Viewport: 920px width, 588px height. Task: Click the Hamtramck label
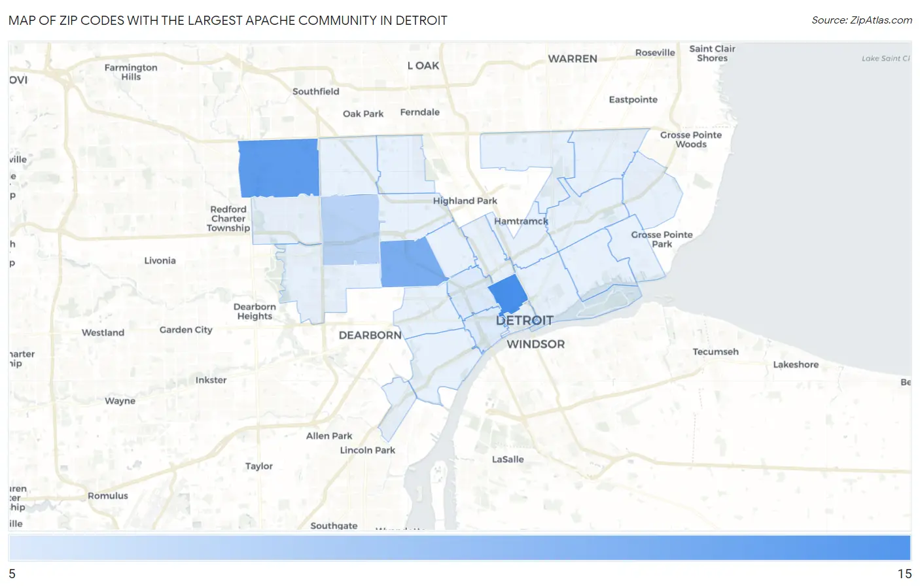pos(521,221)
